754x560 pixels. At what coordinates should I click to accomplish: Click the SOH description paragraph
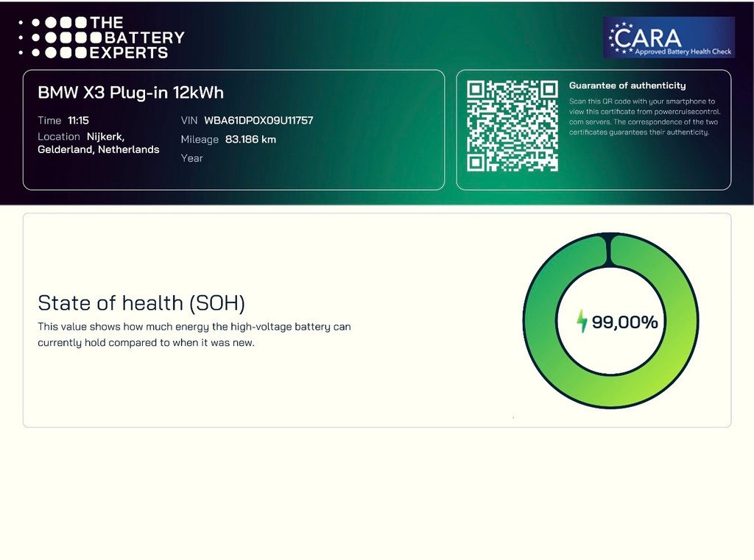click(x=194, y=335)
